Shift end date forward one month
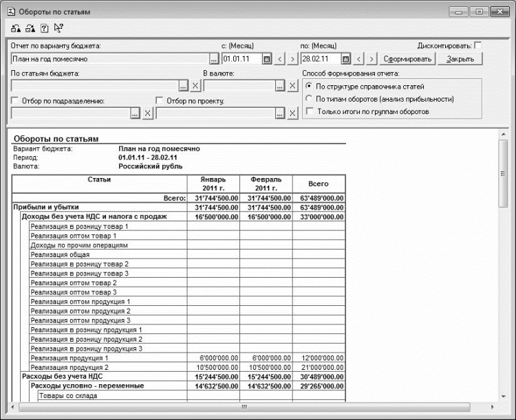 (x=372, y=59)
